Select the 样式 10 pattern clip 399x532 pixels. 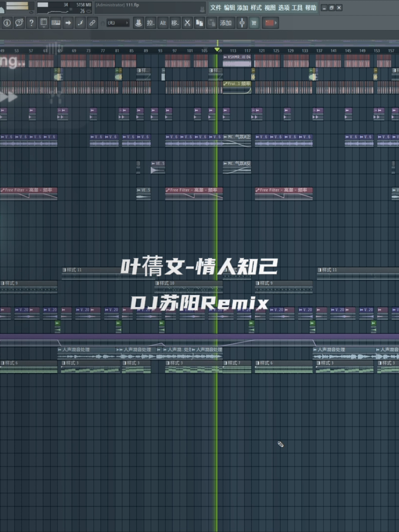tap(189, 286)
